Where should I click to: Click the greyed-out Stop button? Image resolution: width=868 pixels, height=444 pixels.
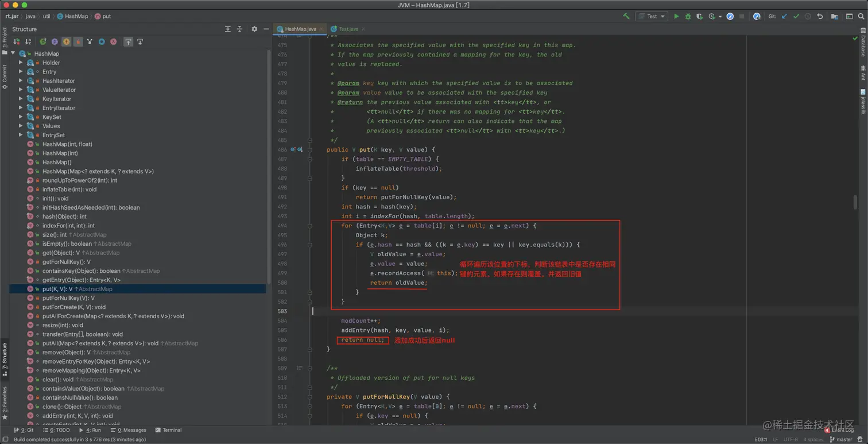[x=742, y=17]
